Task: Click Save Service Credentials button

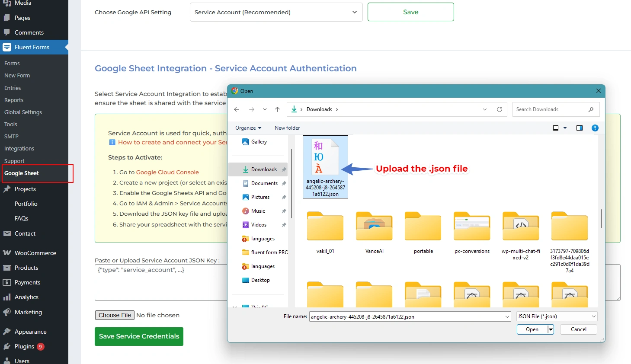Action: coord(139,336)
